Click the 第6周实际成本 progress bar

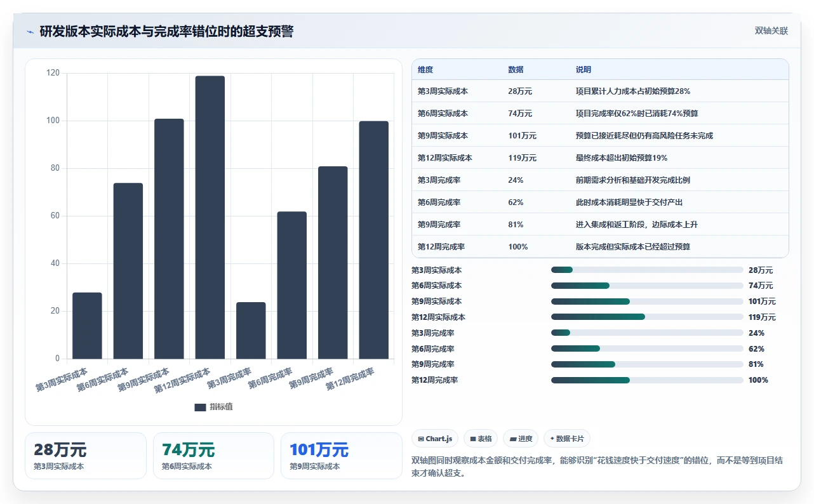pos(647,286)
